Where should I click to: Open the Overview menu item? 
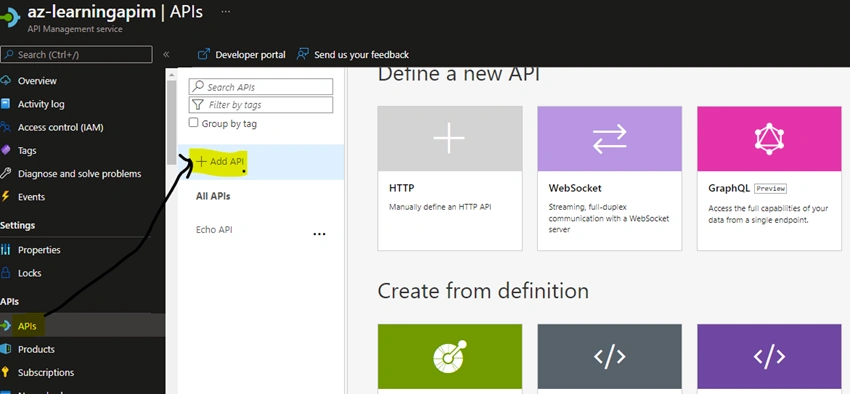(x=37, y=81)
